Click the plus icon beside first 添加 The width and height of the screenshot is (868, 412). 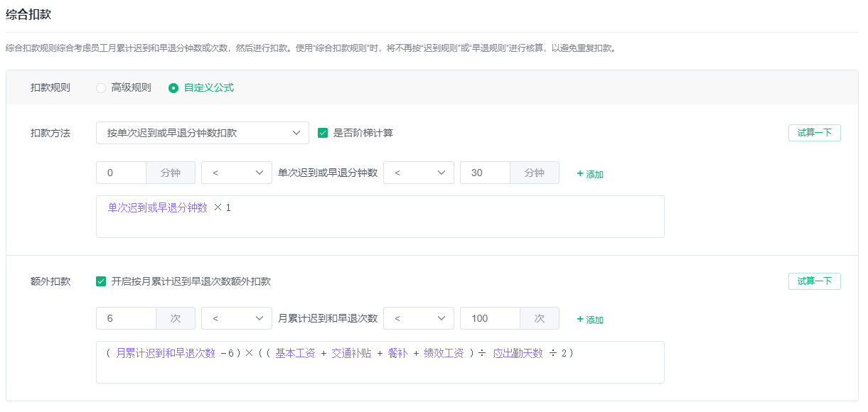pyautogui.click(x=579, y=174)
